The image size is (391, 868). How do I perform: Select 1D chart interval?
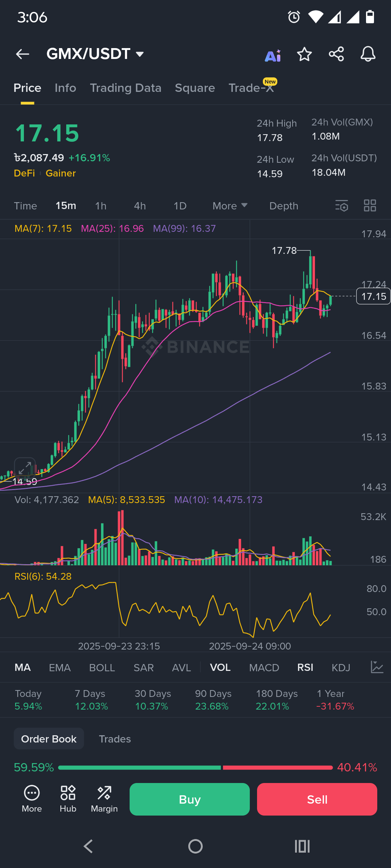[180, 206]
